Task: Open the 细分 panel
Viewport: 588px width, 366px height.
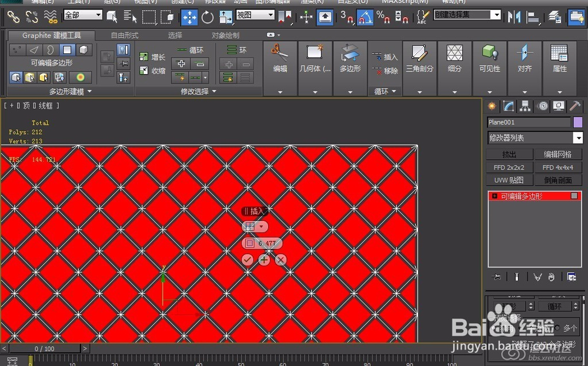Action: 455,69
